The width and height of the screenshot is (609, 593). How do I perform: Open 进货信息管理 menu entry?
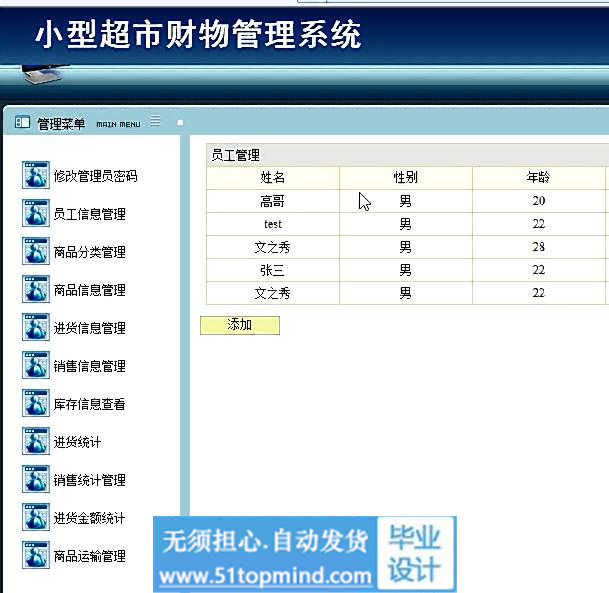(x=90, y=328)
